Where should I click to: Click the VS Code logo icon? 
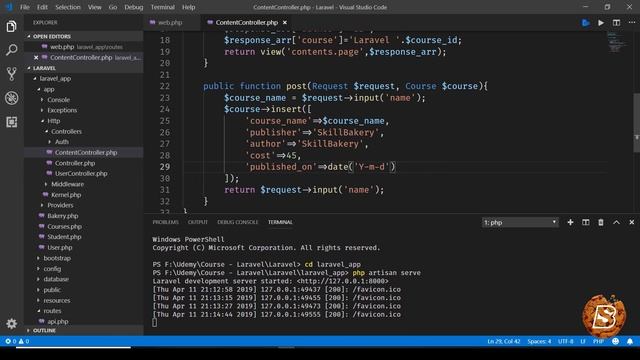[x=9, y=7]
